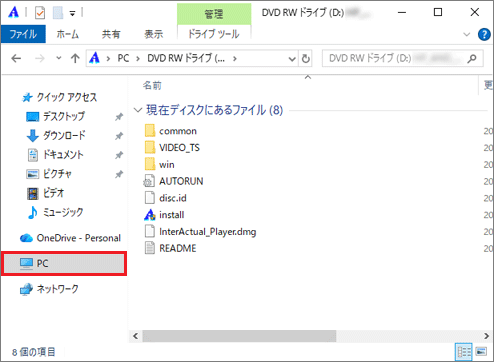Click PC in the address bar path

[x=123, y=58]
